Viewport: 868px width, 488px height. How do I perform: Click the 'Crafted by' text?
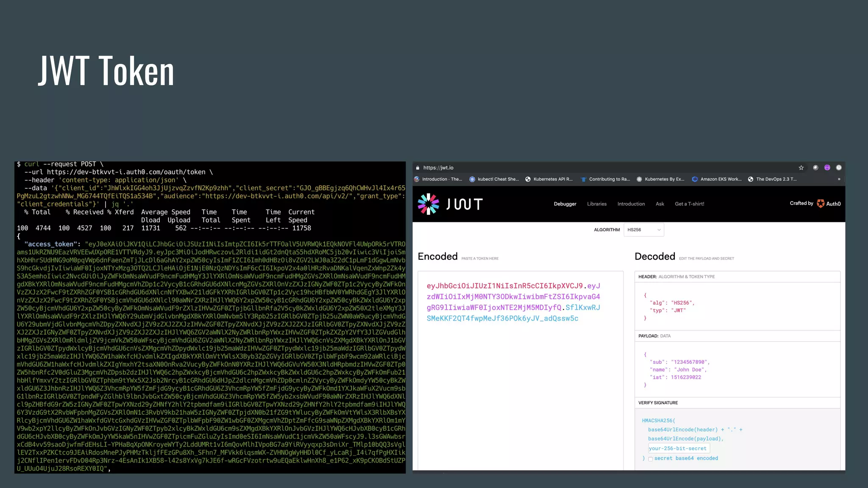click(x=801, y=203)
